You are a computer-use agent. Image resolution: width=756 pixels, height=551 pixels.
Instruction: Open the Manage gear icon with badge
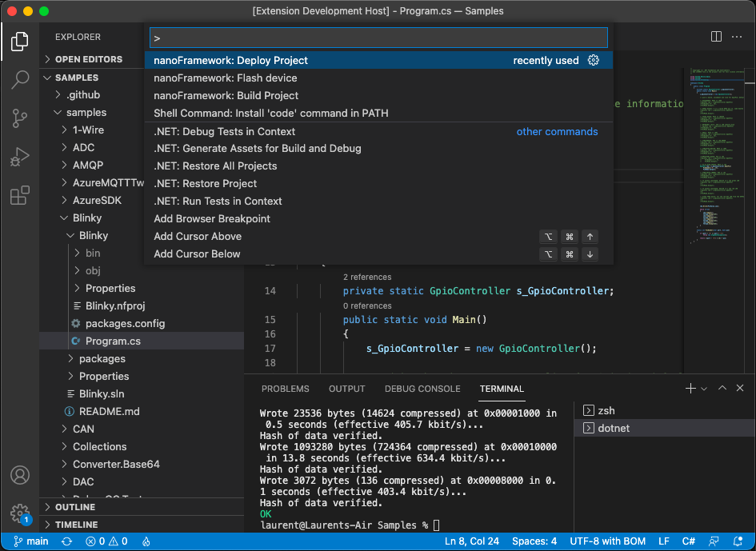[20, 513]
